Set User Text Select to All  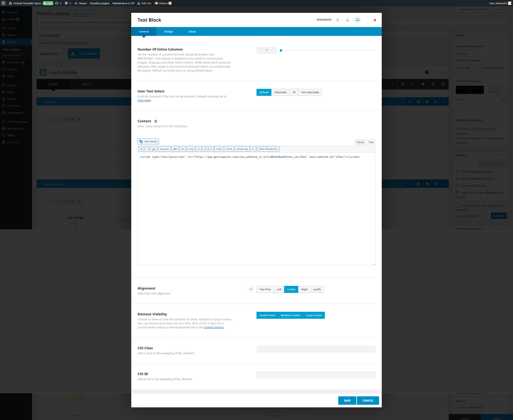[x=294, y=92]
